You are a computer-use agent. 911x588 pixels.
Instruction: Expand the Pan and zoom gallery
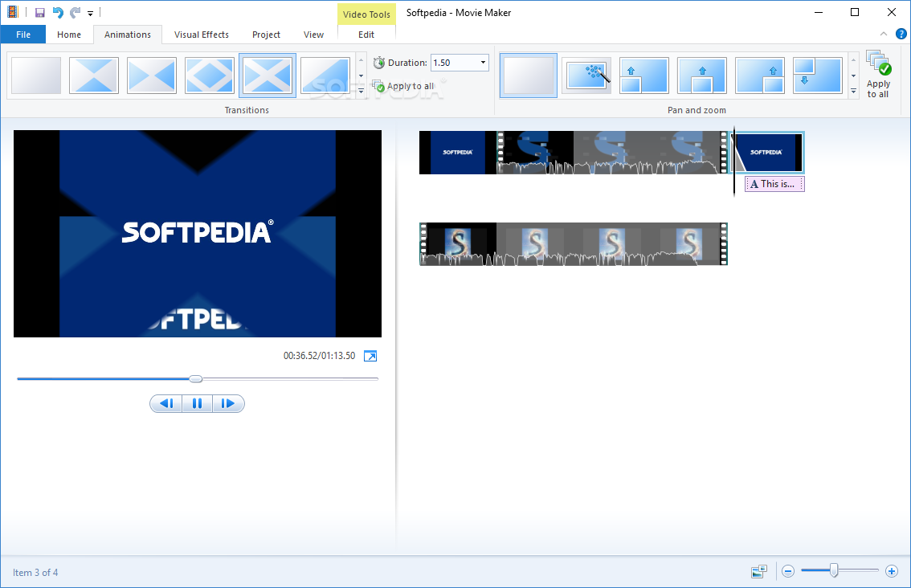[853, 91]
